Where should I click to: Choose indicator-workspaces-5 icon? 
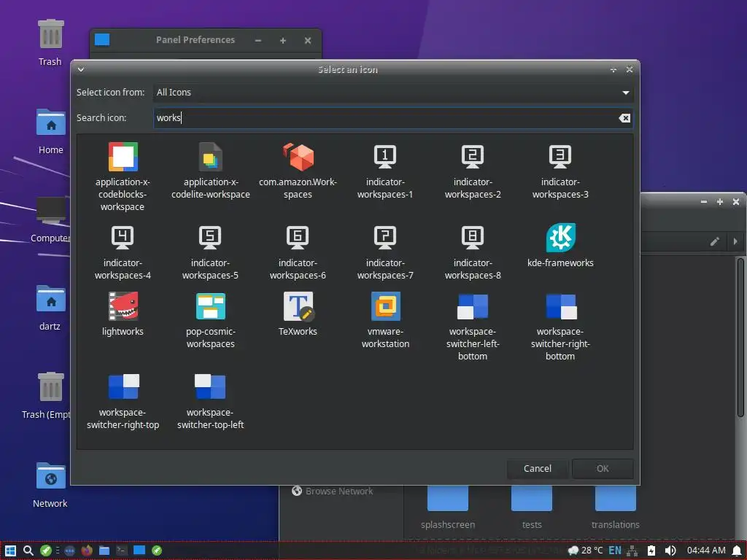(x=211, y=238)
